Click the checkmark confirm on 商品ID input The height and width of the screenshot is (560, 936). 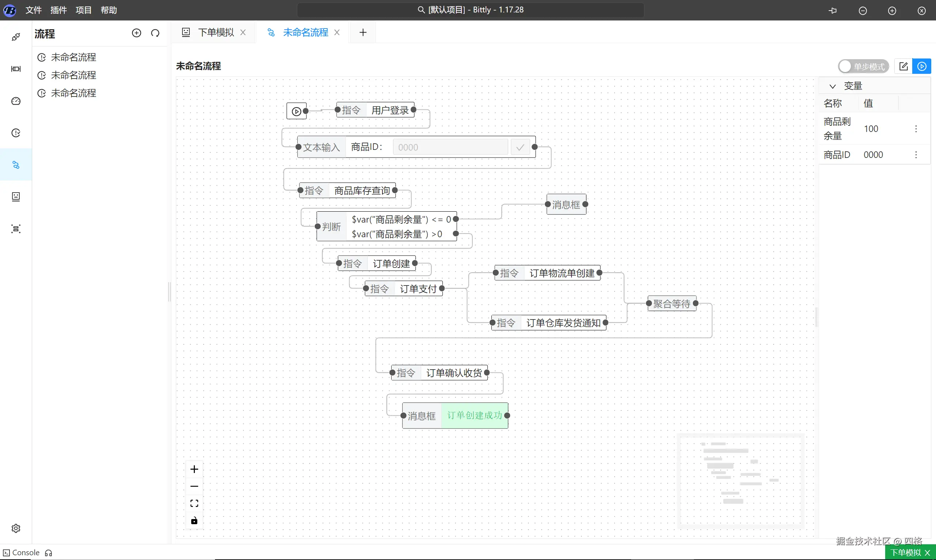520,147
